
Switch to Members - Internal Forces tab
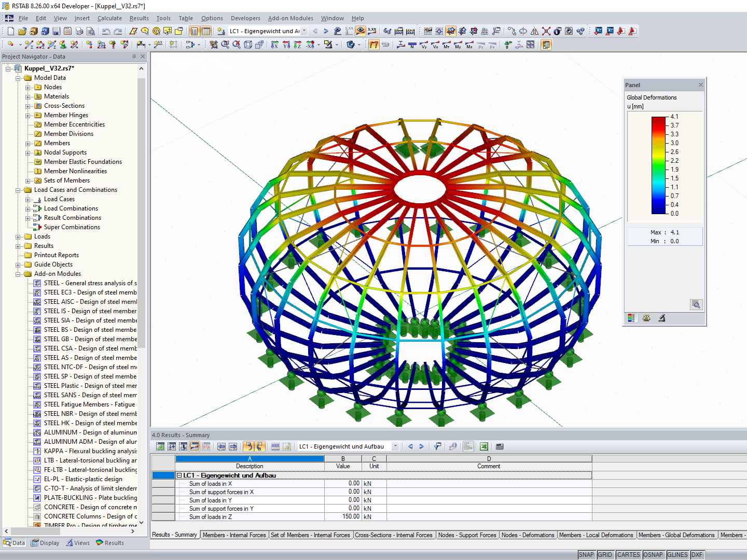(234, 535)
